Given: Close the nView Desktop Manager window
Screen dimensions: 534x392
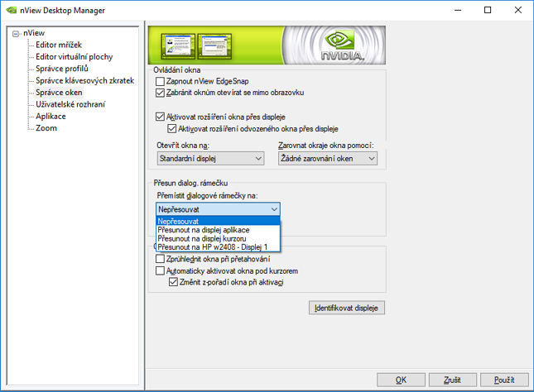Looking at the screenshot, I should pyautogui.click(x=518, y=10).
